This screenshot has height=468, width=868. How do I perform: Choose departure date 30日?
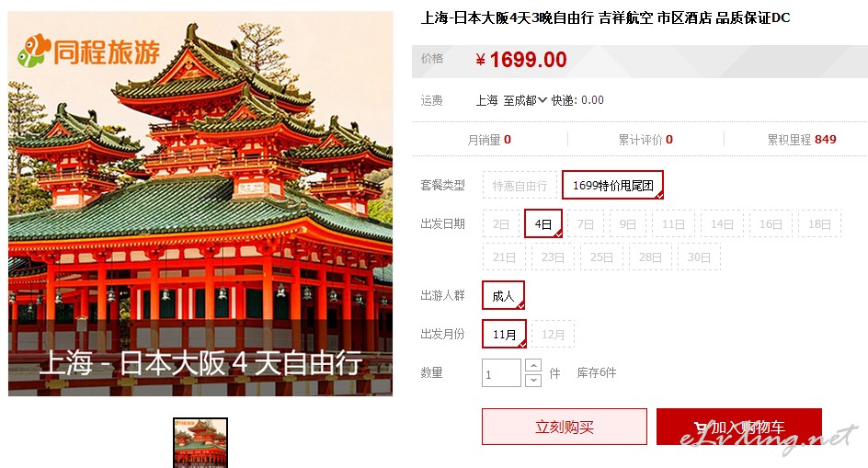(699, 257)
